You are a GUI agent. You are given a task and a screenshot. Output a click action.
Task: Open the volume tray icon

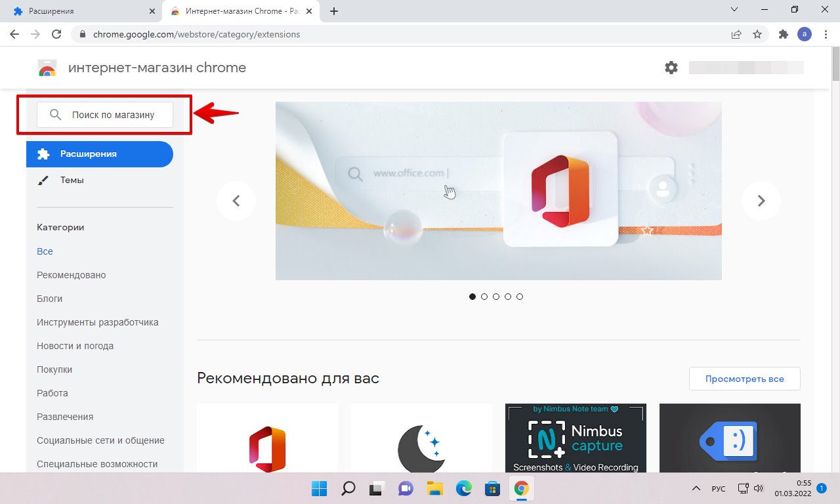tap(759, 488)
